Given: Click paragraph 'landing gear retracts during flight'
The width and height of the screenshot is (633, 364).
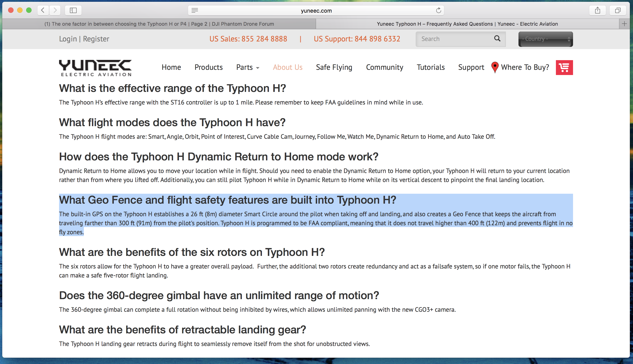Looking at the screenshot, I should 214,344.
